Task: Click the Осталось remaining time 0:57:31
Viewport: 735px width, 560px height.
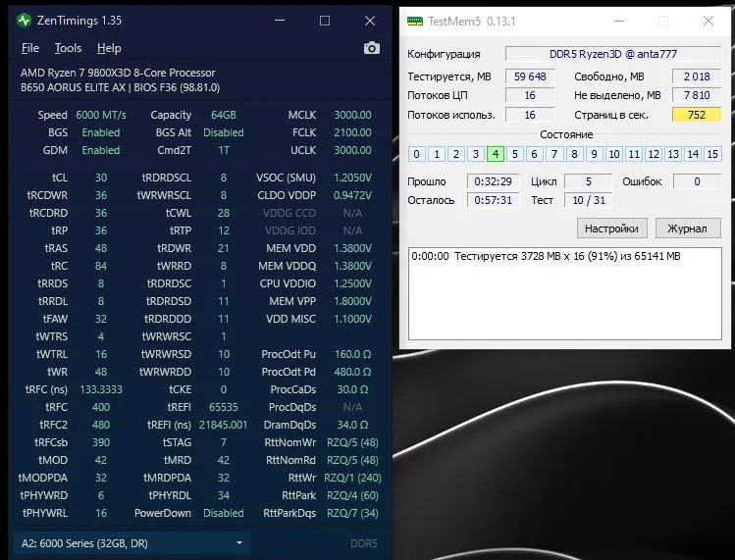Action: coord(494,200)
